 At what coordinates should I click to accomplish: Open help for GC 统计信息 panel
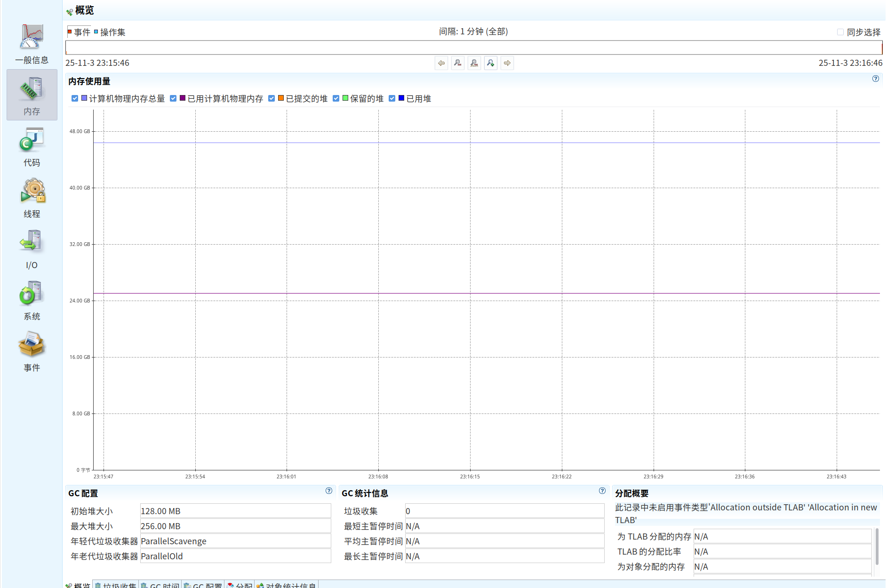(602, 491)
